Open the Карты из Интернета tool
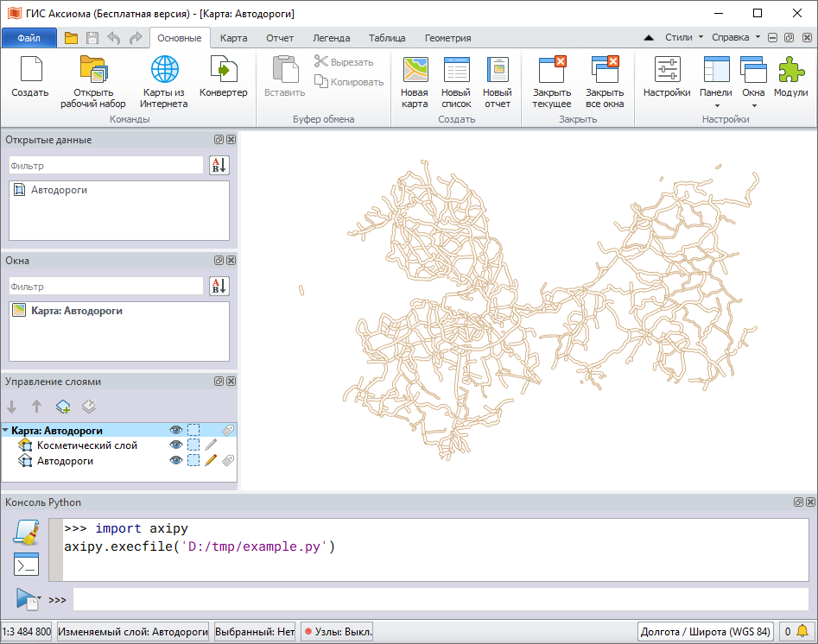Image resolution: width=818 pixels, height=644 pixels. [x=164, y=82]
